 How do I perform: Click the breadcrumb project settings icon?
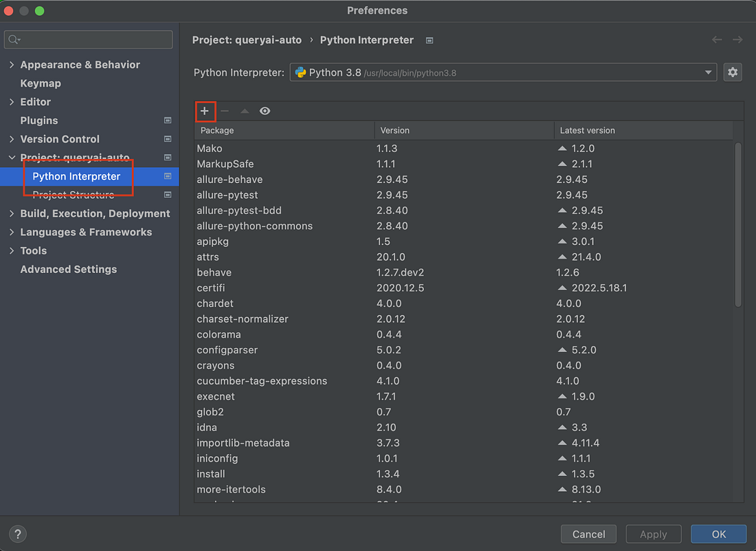pyautogui.click(x=430, y=41)
